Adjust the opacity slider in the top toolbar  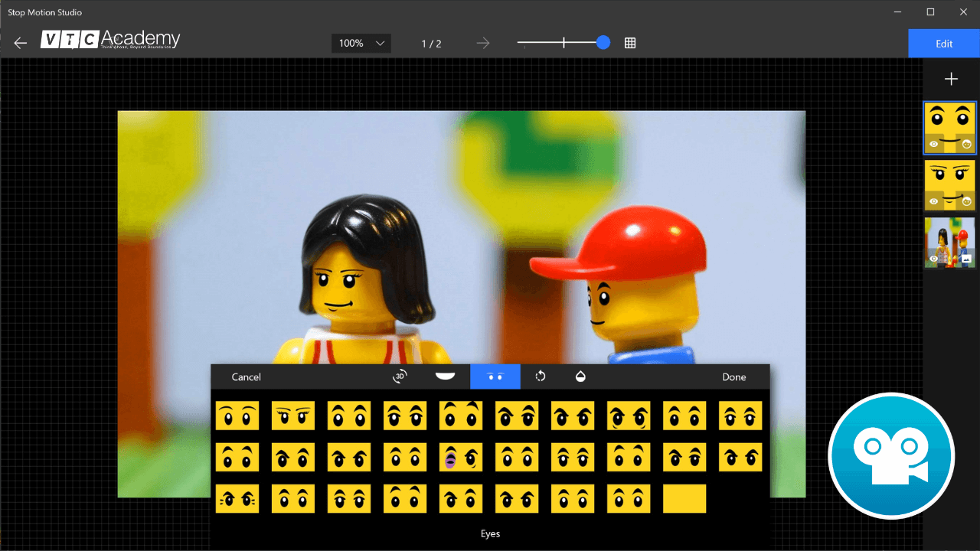point(563,43)
